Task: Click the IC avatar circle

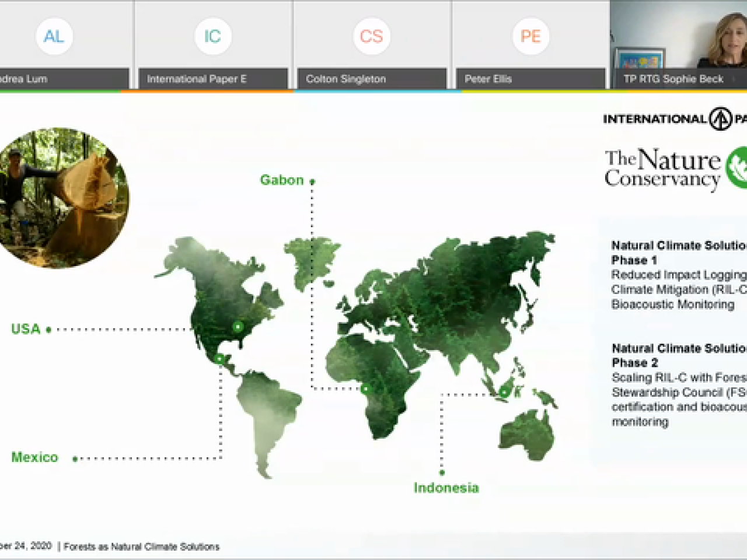Action: (x=212, y=36)
